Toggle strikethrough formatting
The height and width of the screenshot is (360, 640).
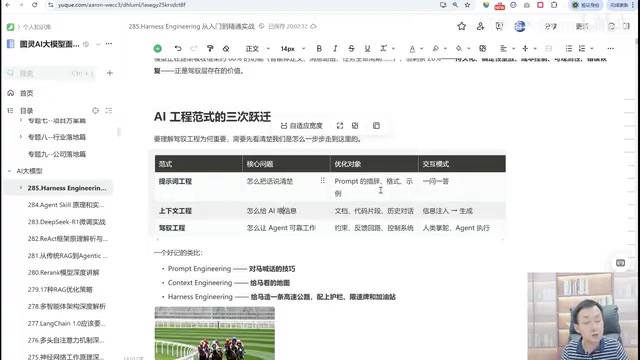[x=351, y=48]
